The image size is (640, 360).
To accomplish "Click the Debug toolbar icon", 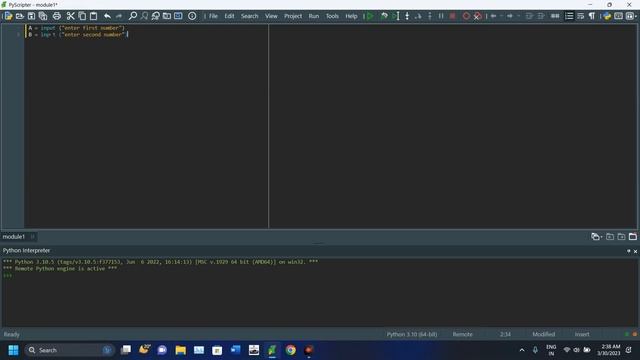I will tap(384, 16).
